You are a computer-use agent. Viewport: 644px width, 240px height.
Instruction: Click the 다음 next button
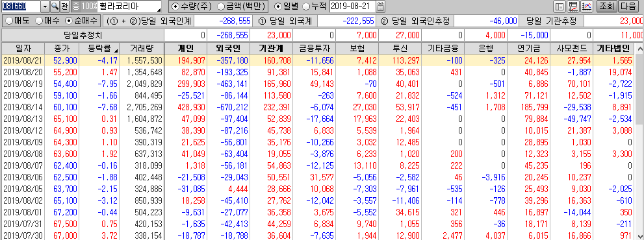[628, 6]
